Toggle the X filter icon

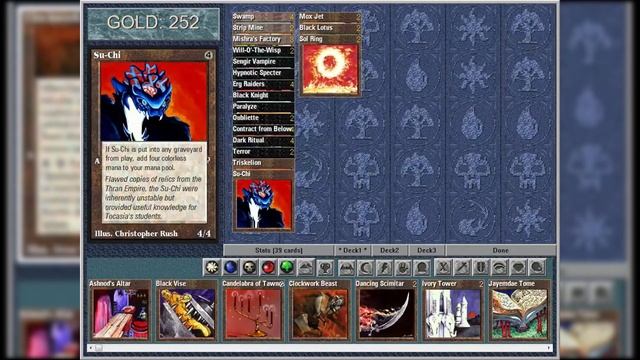pyautogui.click(x=443, y=268)
